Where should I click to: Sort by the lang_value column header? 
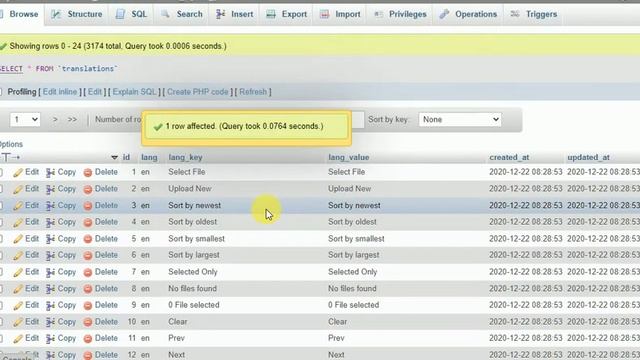pos(349,158)
